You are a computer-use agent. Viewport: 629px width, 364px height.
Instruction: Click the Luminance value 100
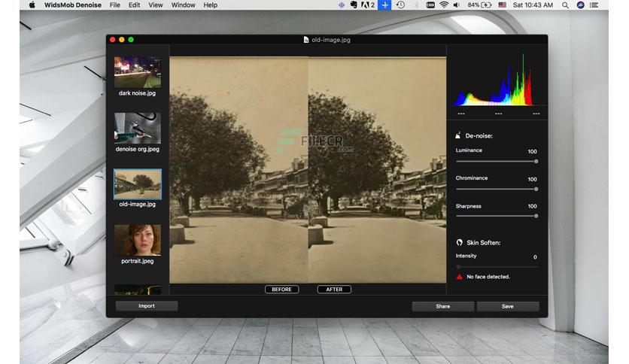[533, 151]
